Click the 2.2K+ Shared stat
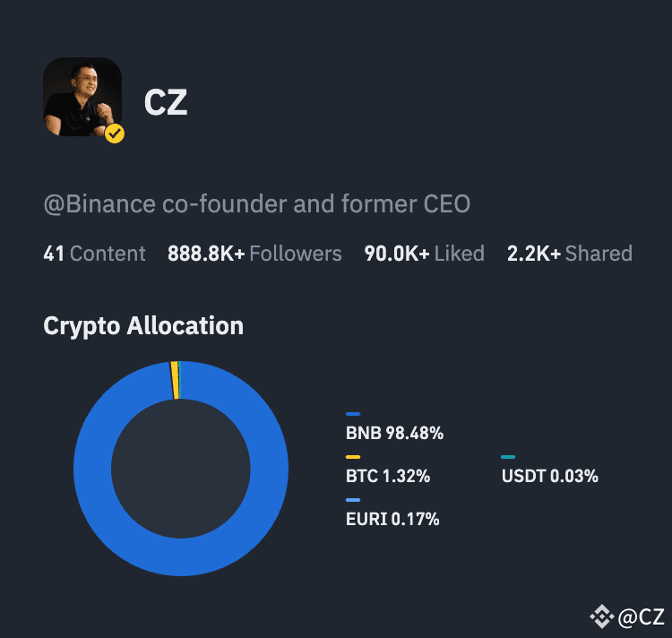672x638 pixels. (570, 254)
